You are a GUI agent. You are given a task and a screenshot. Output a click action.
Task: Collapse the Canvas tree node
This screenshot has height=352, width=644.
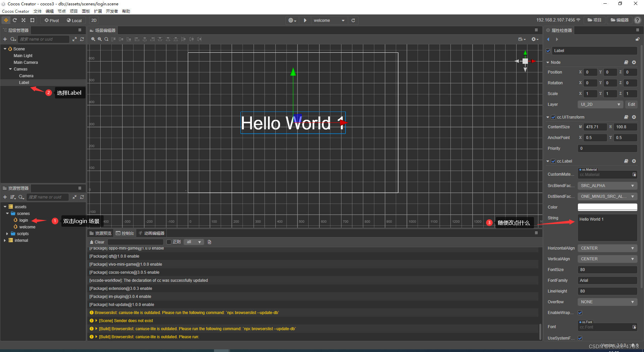click(x=10, y=69)
